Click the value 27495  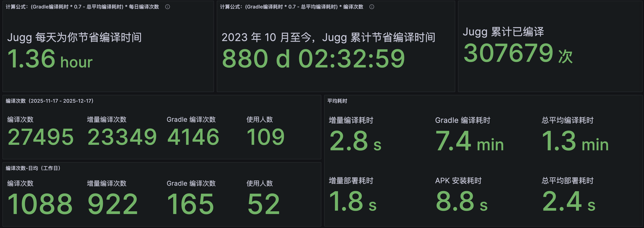pos(41,137)
